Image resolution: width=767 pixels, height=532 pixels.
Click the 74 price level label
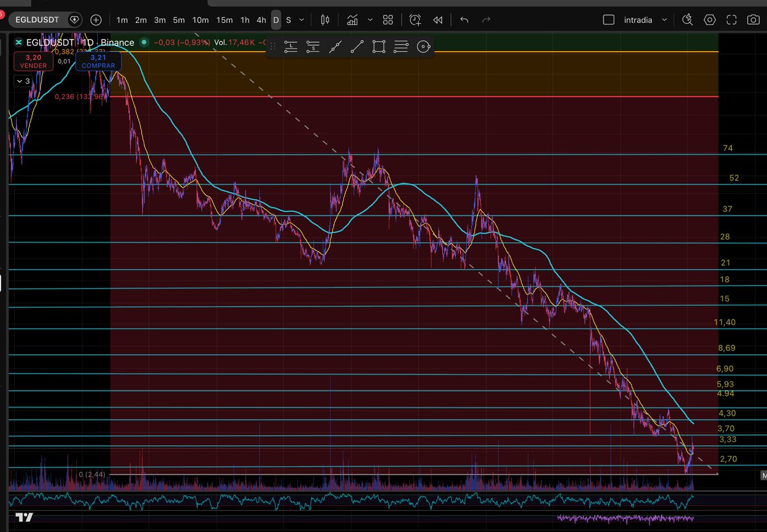727,148
